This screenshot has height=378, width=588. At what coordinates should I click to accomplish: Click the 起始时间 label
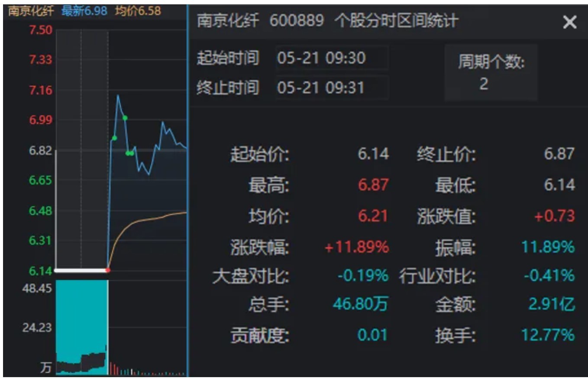pos(228,58)
